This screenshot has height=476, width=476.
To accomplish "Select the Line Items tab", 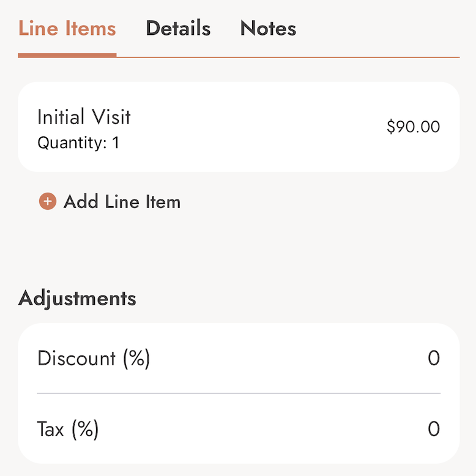I will (x=67, y=29).
